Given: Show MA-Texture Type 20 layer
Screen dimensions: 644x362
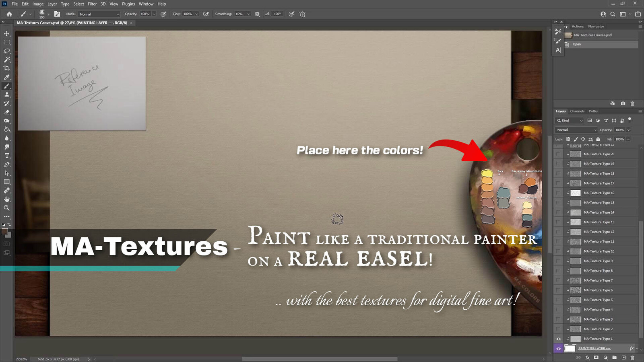Looking at the screenshot, I should tap(558, 154).
